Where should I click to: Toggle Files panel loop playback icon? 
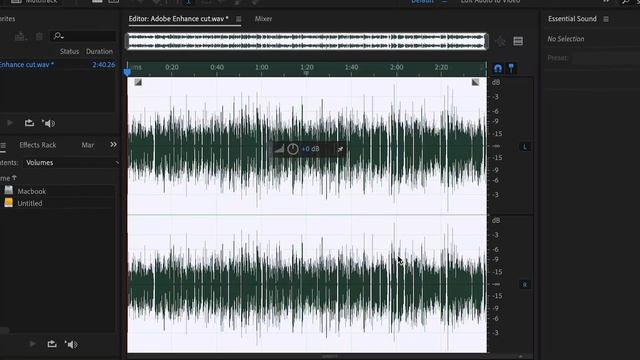[29, 123]
